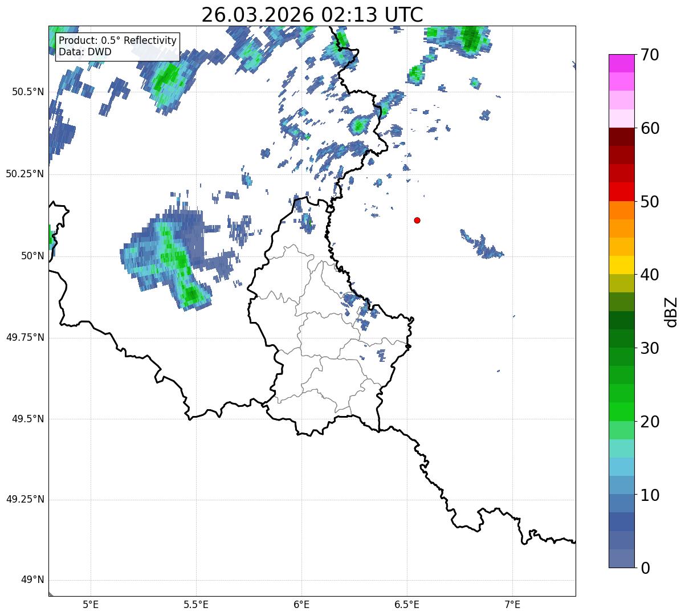Click the colorbar tick label 0
Viewport: 685px width, 616px height.
point(645,568)
